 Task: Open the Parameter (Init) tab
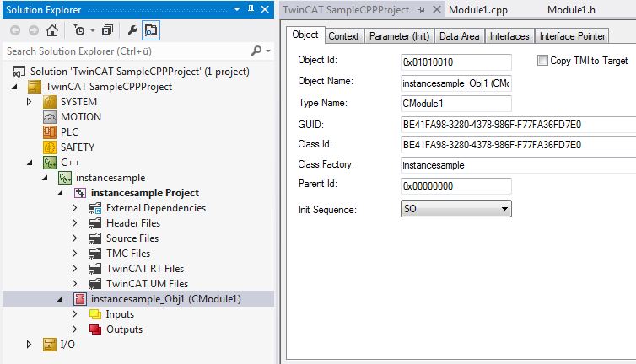(399, 36)
